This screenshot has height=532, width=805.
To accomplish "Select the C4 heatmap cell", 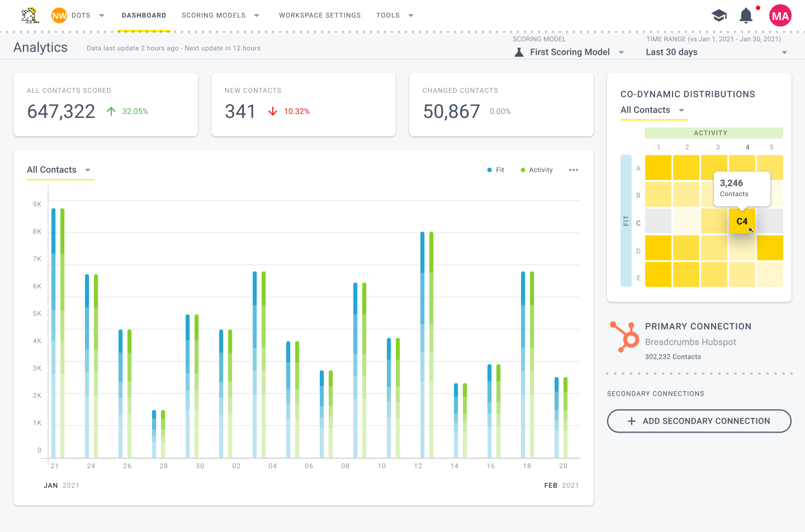I will (x=742, y=221).
